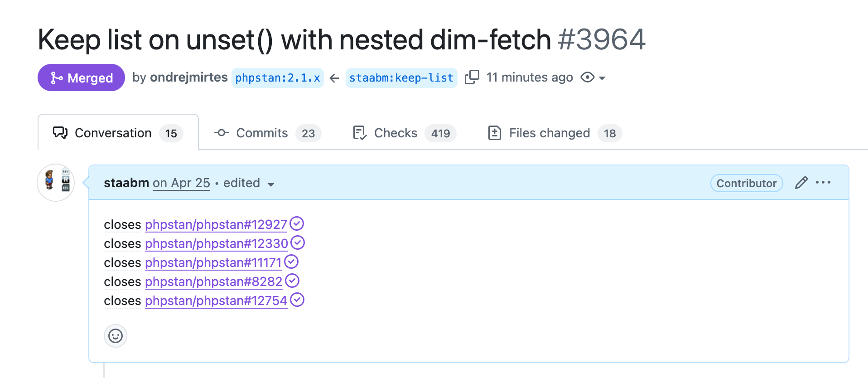Viewport: 868px width, 378px height.
Task: Expand the edited history dropdown arrow
Action: pos(271,184)
